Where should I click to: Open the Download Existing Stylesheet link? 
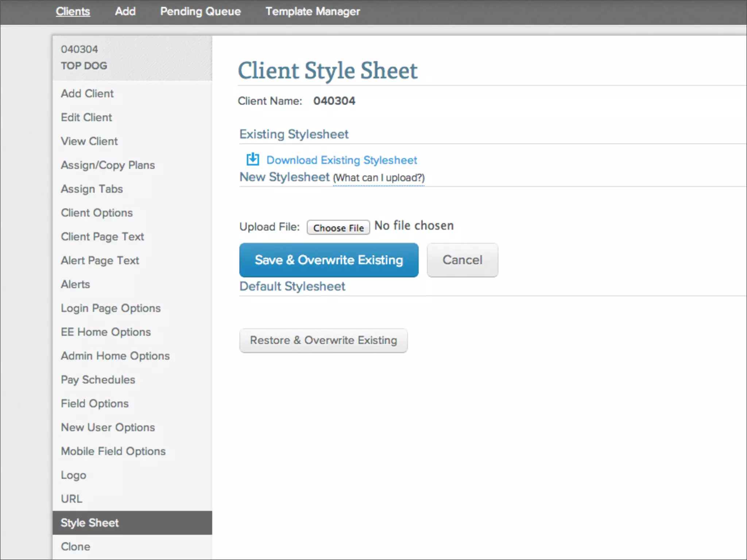[341, 160]
